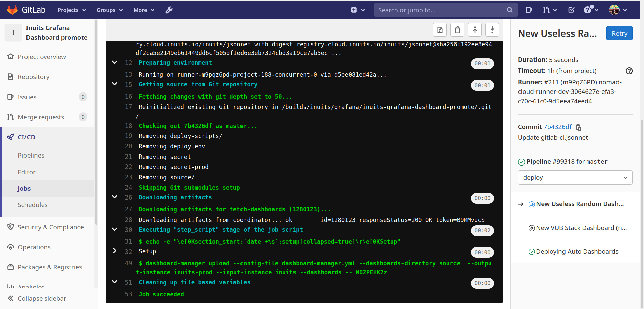Image resolution: width=644 pixels, height=309 pixels.
Task: Open the deploy stage dropdown
Action: point(575,177)
